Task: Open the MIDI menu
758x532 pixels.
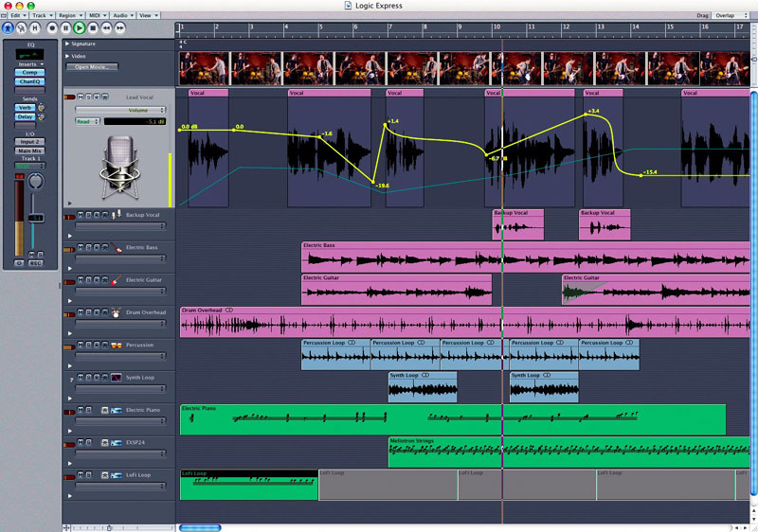Action: pyautogui.click(x=98, y=15)
